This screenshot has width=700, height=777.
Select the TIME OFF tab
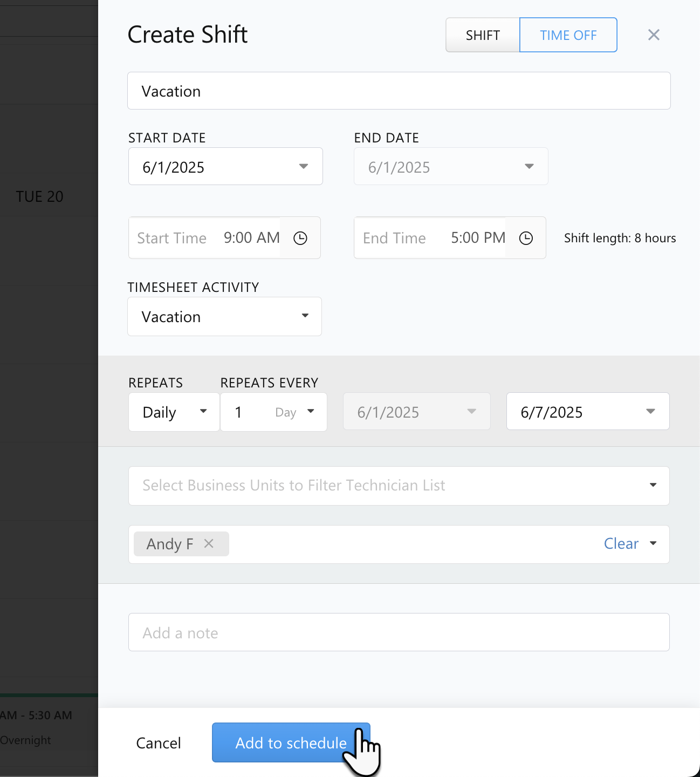[x=568, y=35]
